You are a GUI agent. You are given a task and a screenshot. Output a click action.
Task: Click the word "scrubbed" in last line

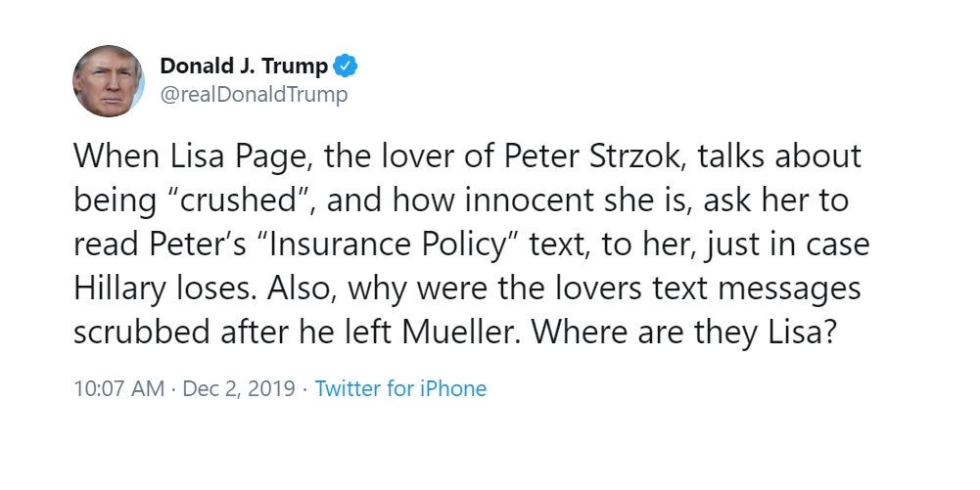[x=141, y=333]
